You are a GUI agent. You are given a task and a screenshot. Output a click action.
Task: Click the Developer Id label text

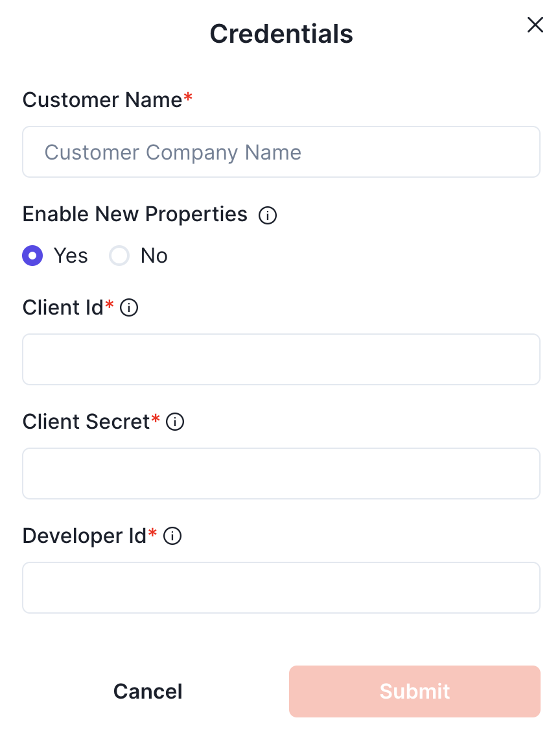tap(84, 536)
